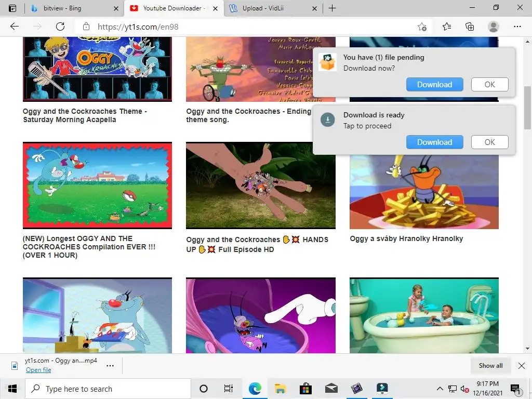Open the Filmora taskbar icon
The image size is (532, 399).
[x=382, y=389]
